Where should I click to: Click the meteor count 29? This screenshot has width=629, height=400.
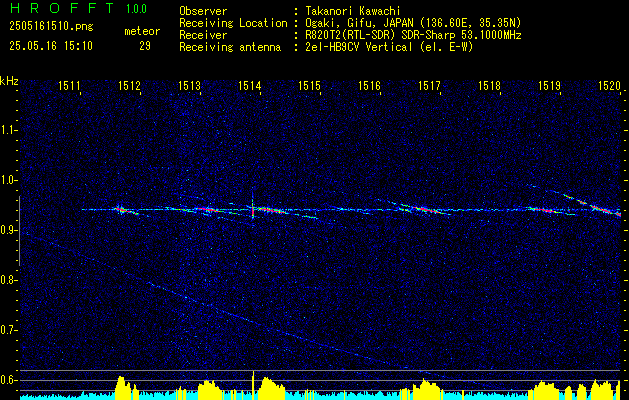click(145, 46)
